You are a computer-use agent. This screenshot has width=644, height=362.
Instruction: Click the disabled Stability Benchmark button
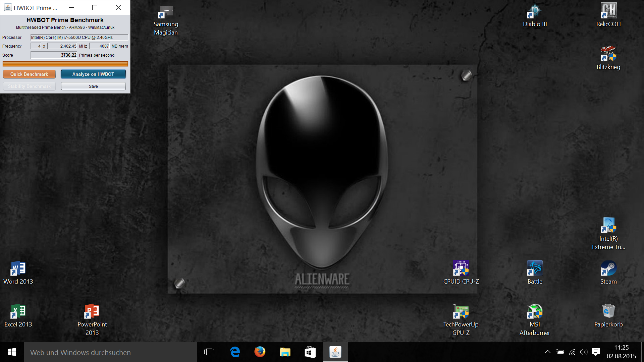tap(29, 86)
